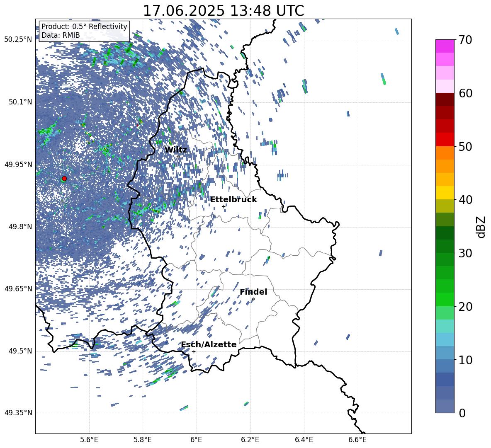Click the 49.65°N latitude label

point(18,288)
